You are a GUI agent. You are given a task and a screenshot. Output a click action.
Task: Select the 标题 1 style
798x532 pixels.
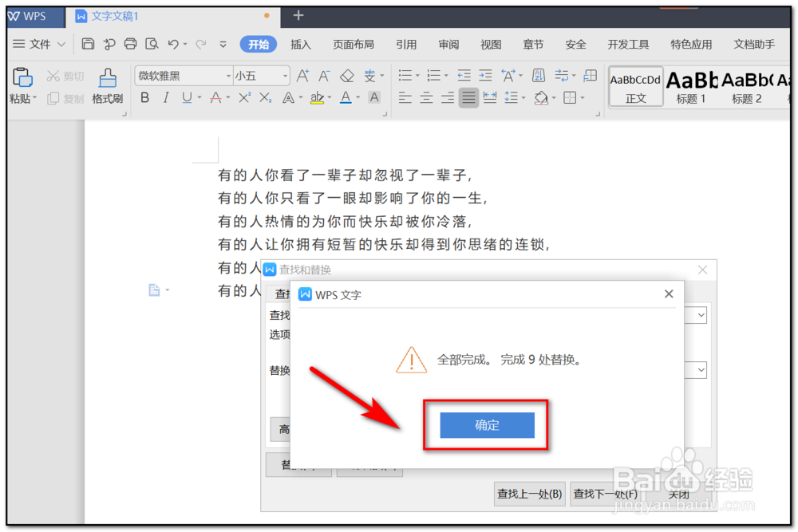point(691,87)
